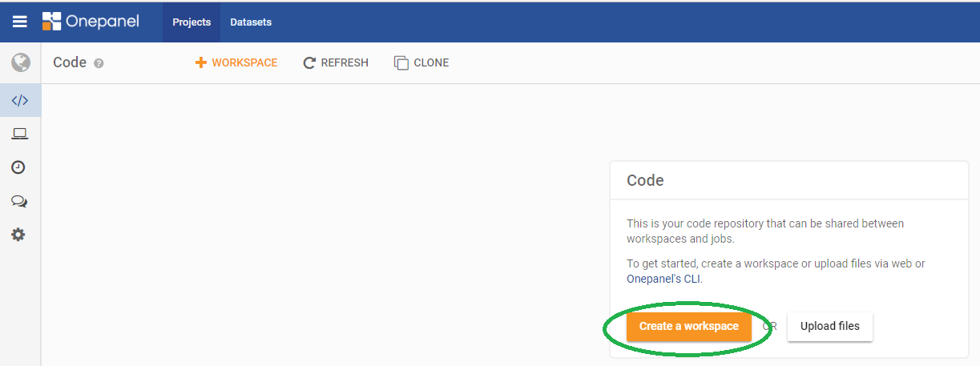
Task: Open the globe overview sidebar icon
Action: [x=20, y=62]
